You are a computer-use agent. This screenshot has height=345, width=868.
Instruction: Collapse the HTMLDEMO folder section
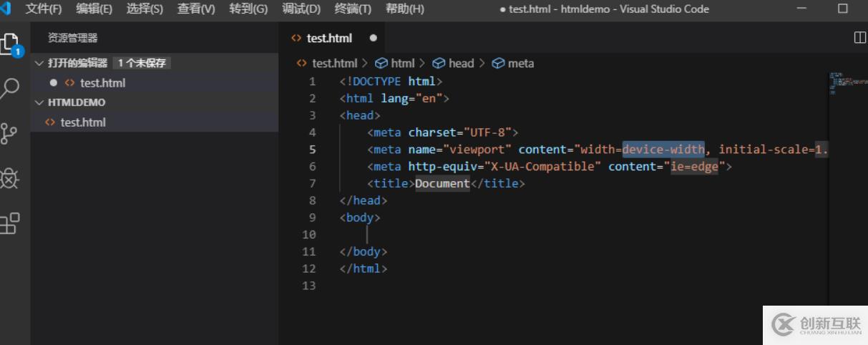[x=39, y=102]
